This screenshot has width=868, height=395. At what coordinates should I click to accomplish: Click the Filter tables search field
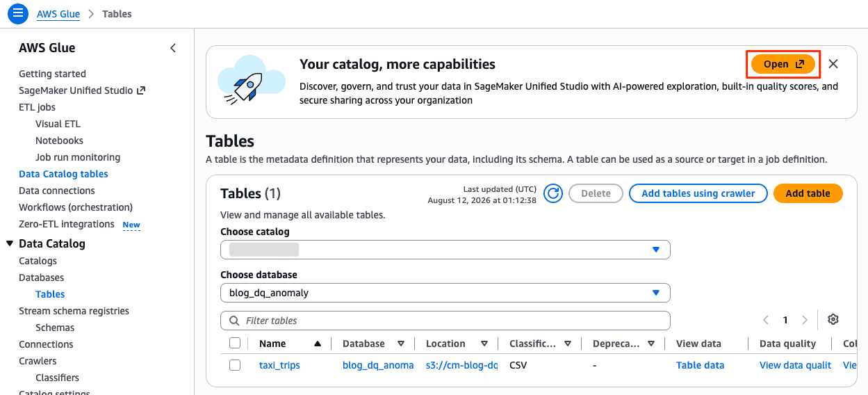(x=445, y=321)
